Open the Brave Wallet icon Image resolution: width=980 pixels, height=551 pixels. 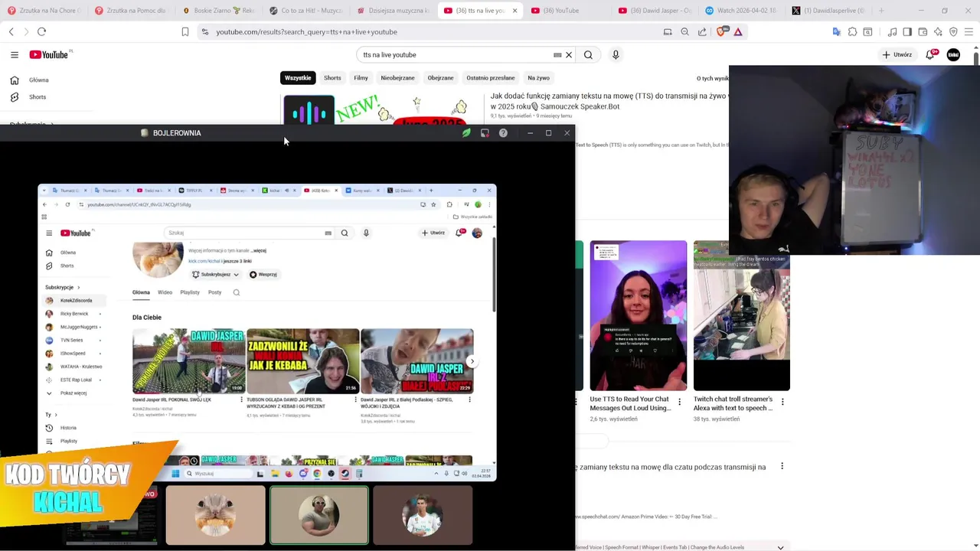coord(923,31)
